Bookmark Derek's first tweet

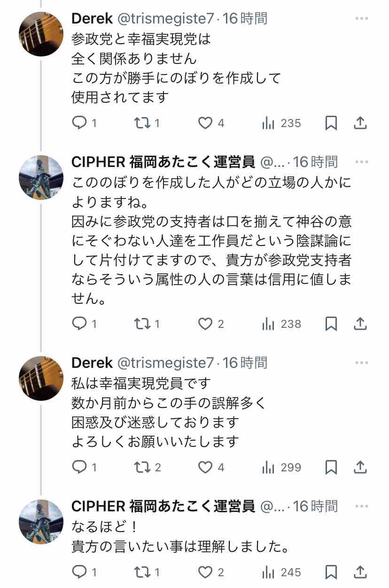pyautogui.click(x=331, y=123)
